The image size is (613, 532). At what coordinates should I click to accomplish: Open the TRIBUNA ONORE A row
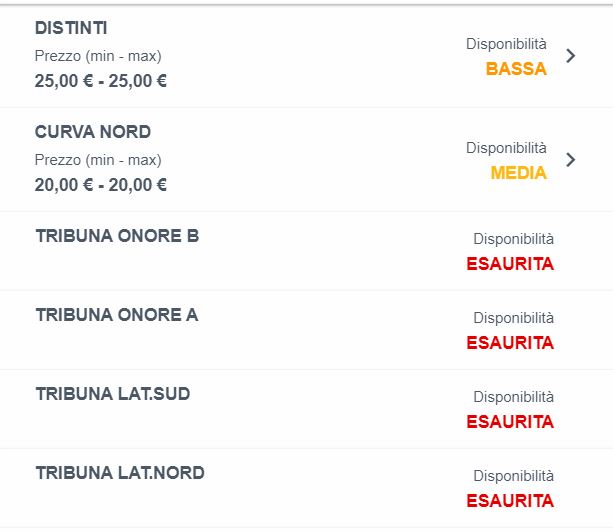click(117, 316)
